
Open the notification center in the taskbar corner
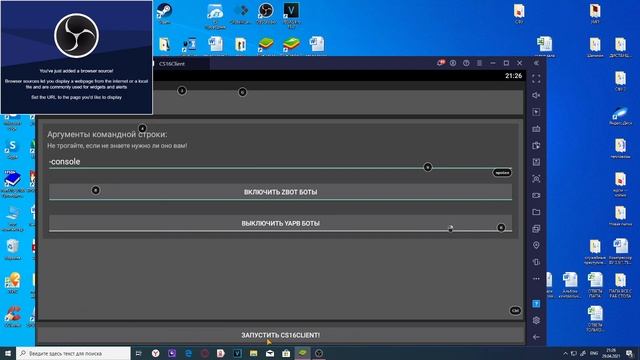coord(630,353)
